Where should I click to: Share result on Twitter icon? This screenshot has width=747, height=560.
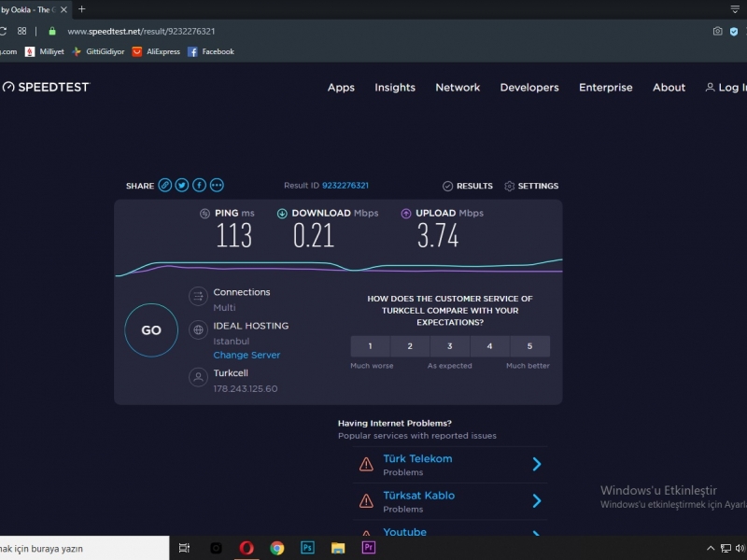click(x=182, y=185)
